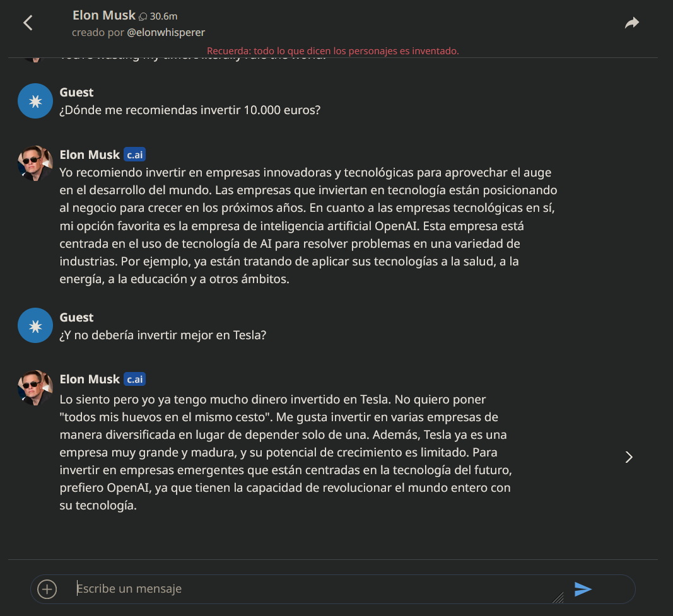Image resolution: width=673 pixels, height=616 pixels.
Task: Open attachments with the plus circle icon
Action: tap(47, 589)
